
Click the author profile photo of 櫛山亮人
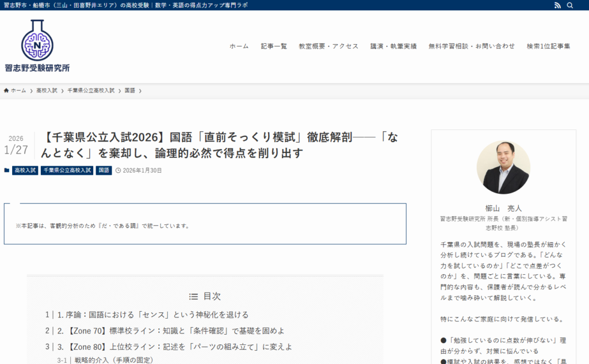point(503,167)
